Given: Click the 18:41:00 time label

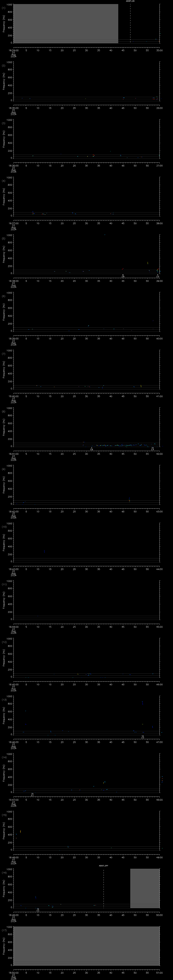Looking at the screenshot, I should (13, 454).
